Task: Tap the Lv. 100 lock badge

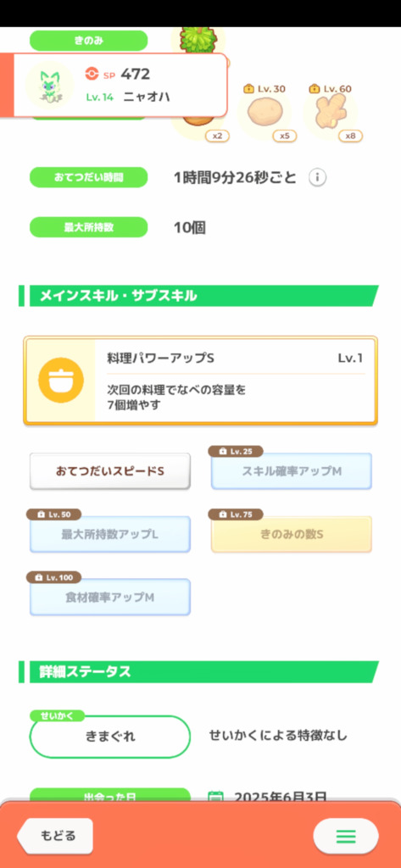Action: click(53, 577)
